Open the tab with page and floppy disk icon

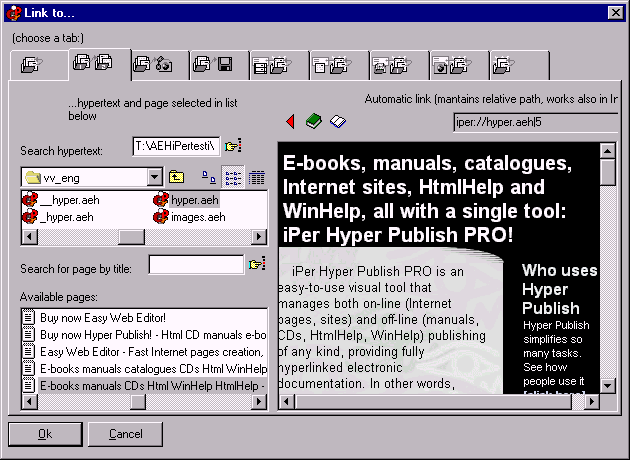219,65
